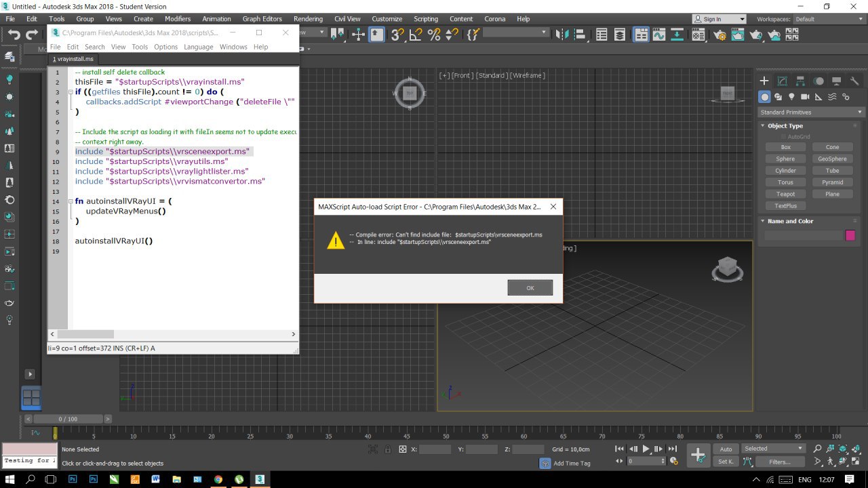Switch to the Hierarchy panel tab

[x=801, y=81]
